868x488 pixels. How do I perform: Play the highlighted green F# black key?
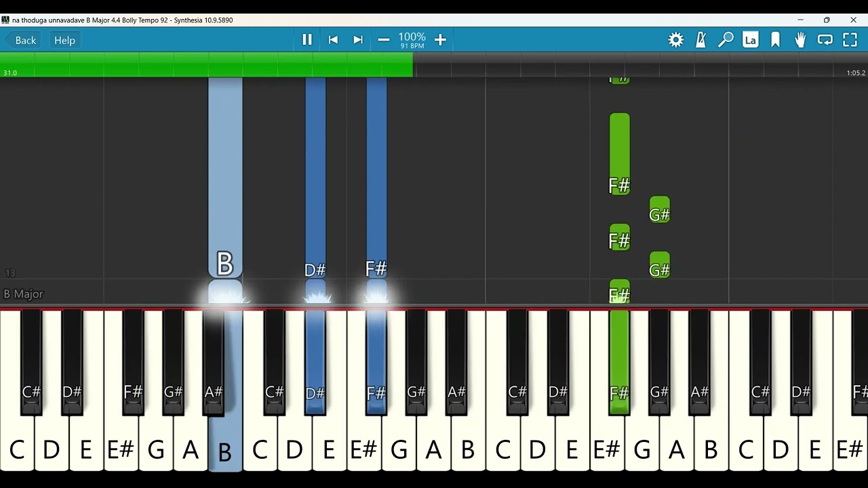(x=620, y=363)
